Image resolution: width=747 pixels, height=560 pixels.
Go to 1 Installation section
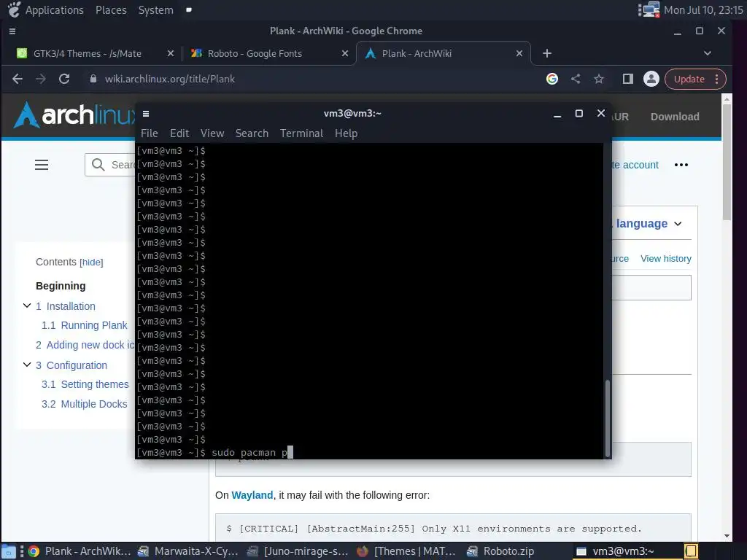(x=66, y=306)
